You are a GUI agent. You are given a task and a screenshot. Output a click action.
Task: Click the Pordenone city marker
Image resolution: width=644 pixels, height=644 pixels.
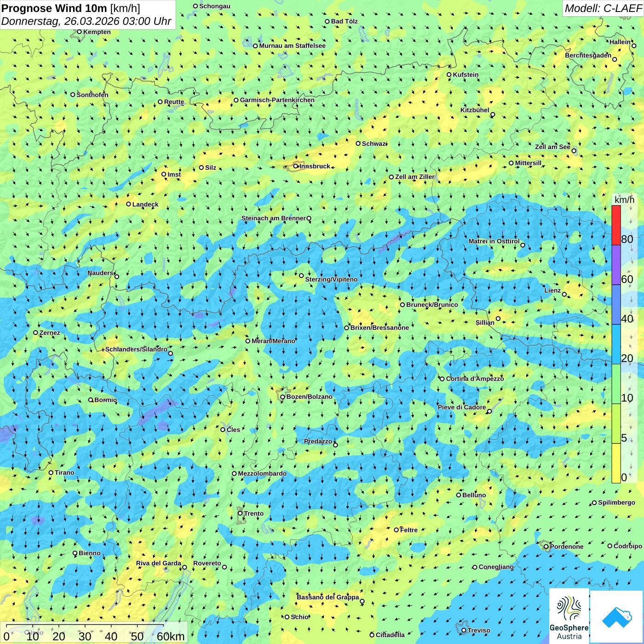546,546
